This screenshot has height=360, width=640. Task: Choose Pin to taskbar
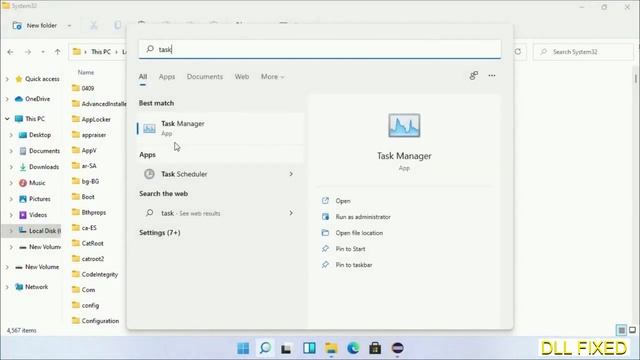(x=354, y=264)
